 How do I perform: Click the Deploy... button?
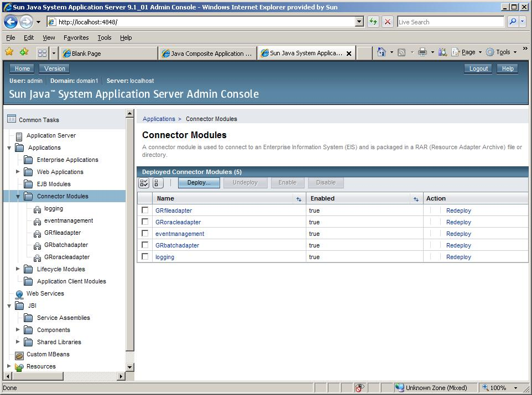(x=199, y=183)
